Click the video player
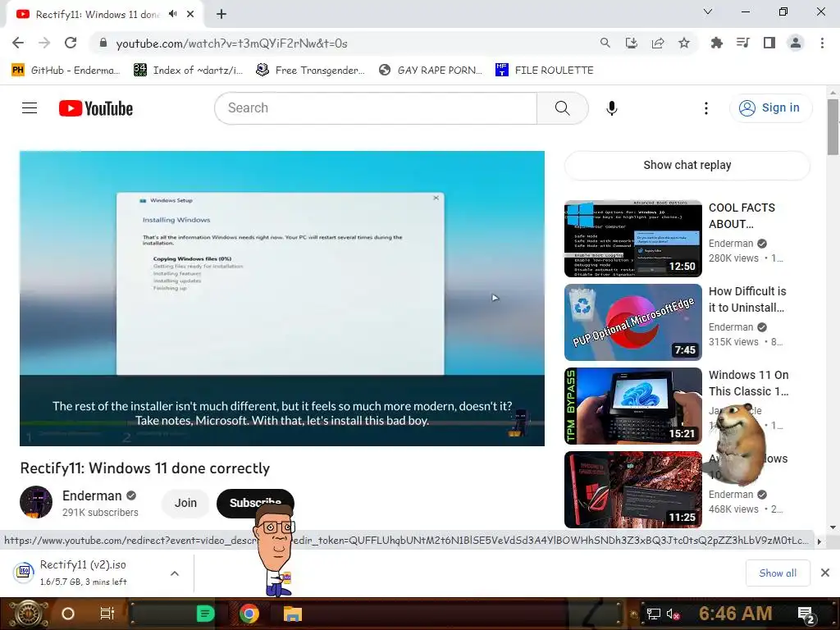The width and height of the screenshot is (840, 630). click(282, 298)
